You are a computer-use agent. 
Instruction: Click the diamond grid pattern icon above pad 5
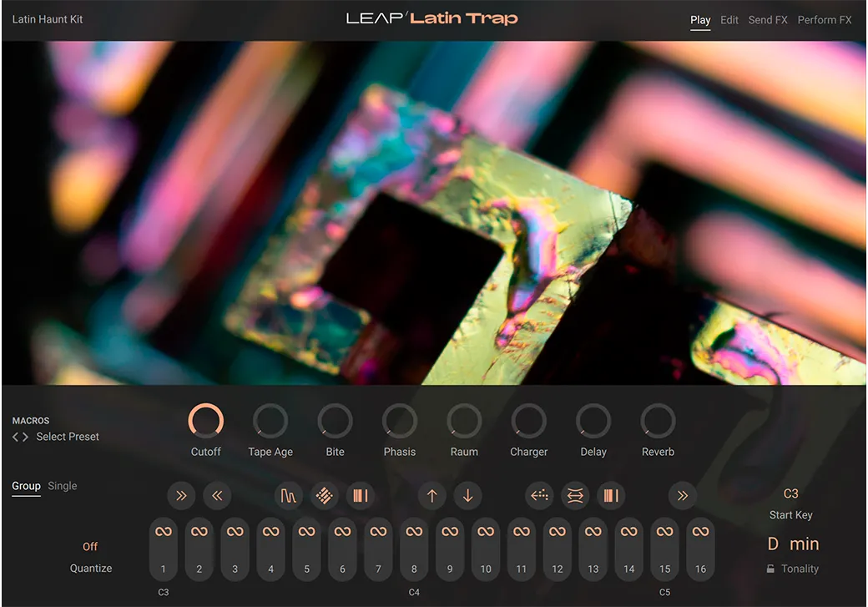coord(325,496)
